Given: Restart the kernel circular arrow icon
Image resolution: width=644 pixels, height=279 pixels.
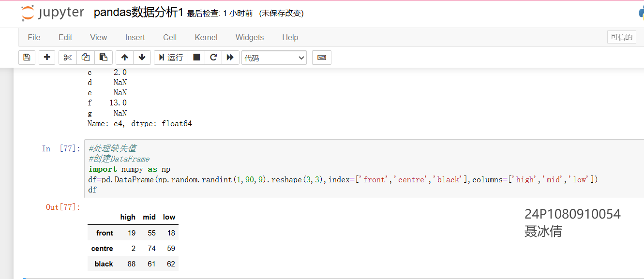Looking at the screenshot, I should tap(213, 58).
